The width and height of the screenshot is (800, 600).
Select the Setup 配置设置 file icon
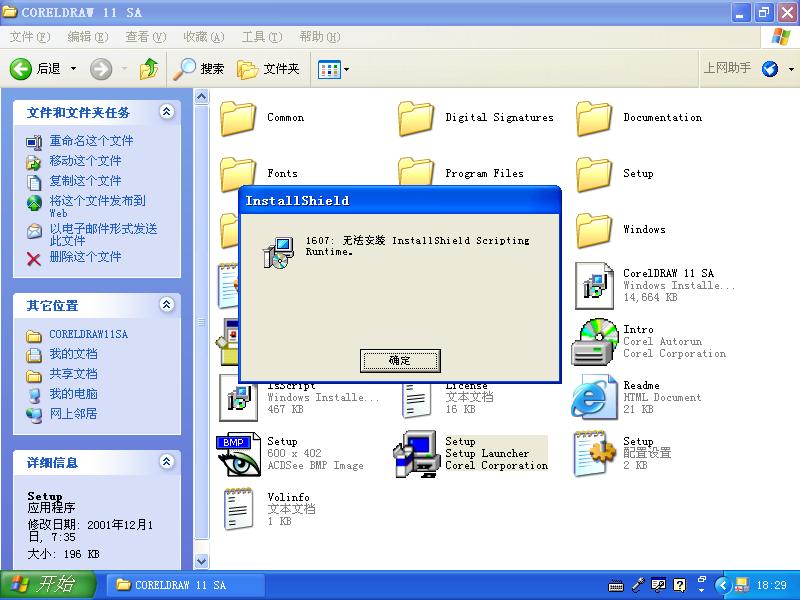[x=594, y=454]
